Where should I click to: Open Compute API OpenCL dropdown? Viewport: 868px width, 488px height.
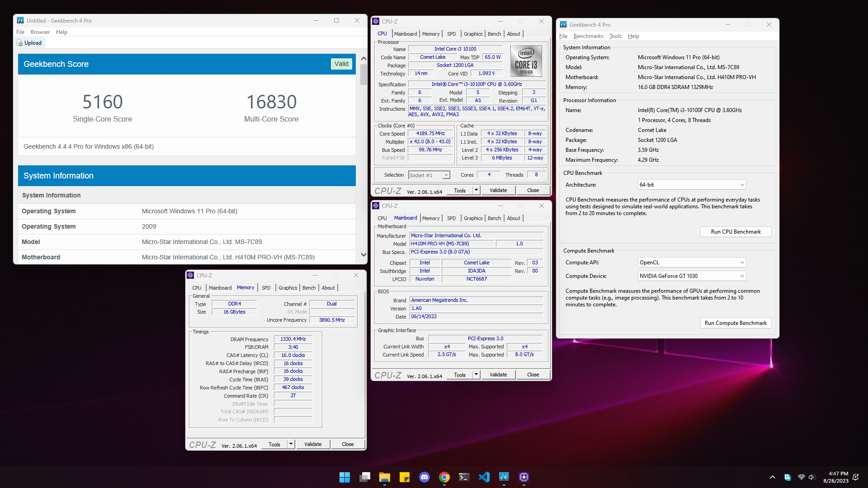[x=692, y=263]
